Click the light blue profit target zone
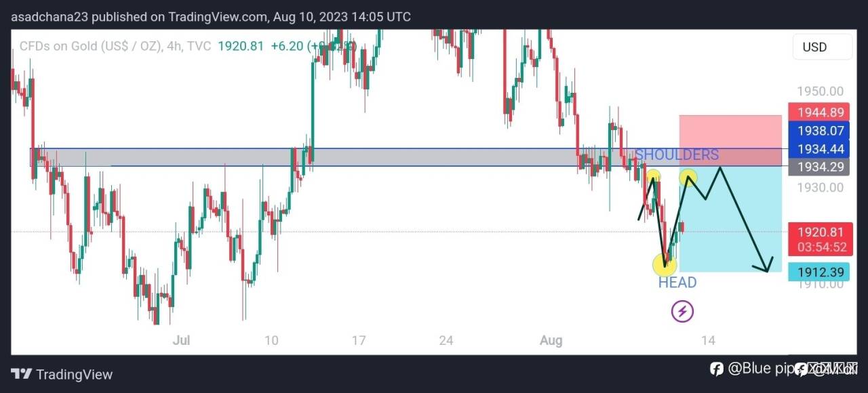Viewport: 868px width, 393px height. pyautogui.click(x=730, y=219)
